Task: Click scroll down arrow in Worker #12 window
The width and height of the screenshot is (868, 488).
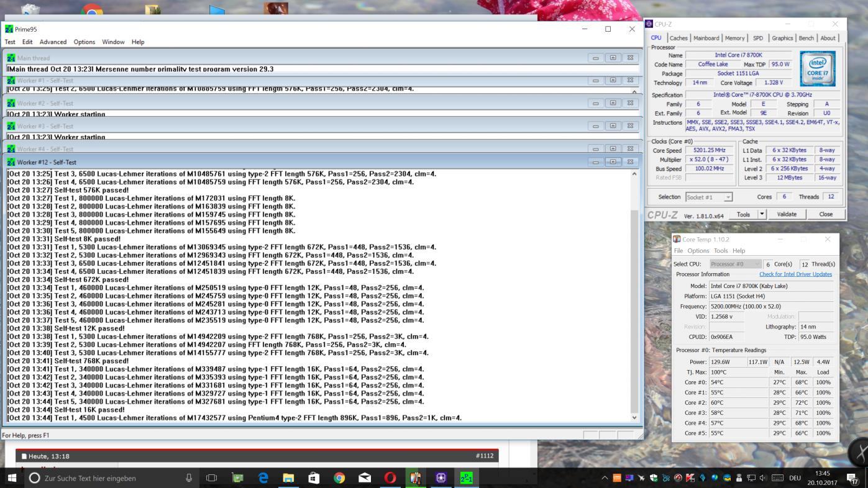Action: pyautogui.click(x=634, y=417)
